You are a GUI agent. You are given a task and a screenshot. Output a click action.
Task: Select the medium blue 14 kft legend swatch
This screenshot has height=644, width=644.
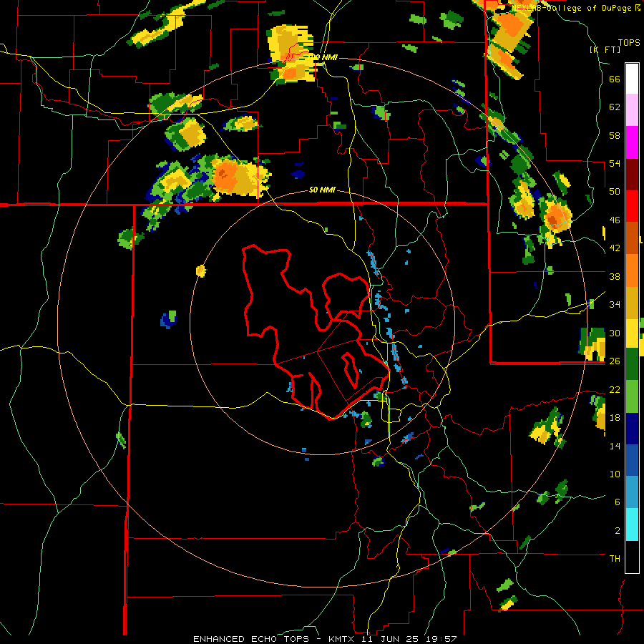[632, 461]
